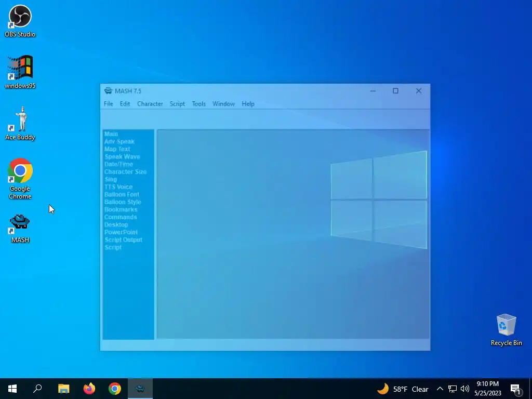Select Commands in sidebar

(121, 217)
